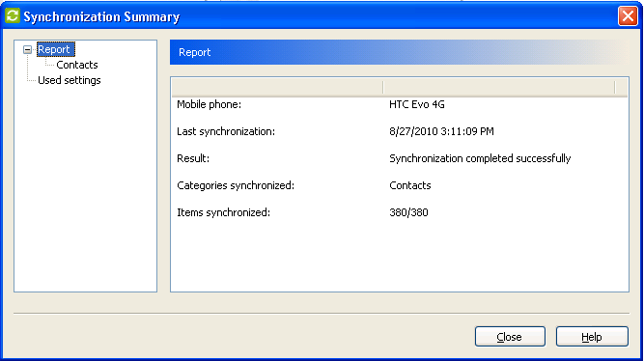Select the 'Last synchronization:' label
Screen dimensions: 644x361
pos(226,131)
